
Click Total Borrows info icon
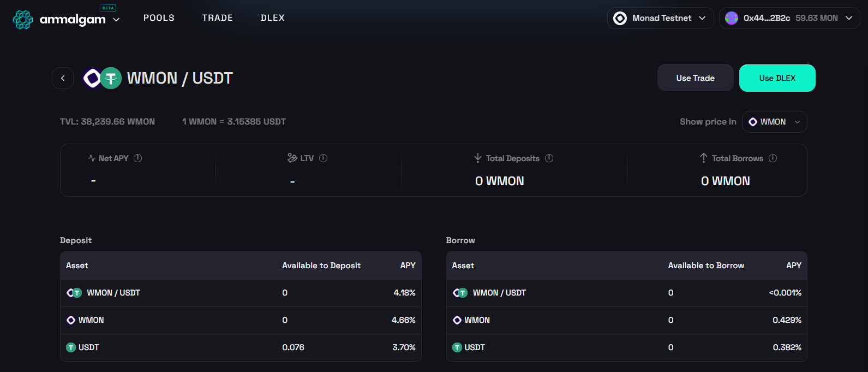tap(773, 158)
